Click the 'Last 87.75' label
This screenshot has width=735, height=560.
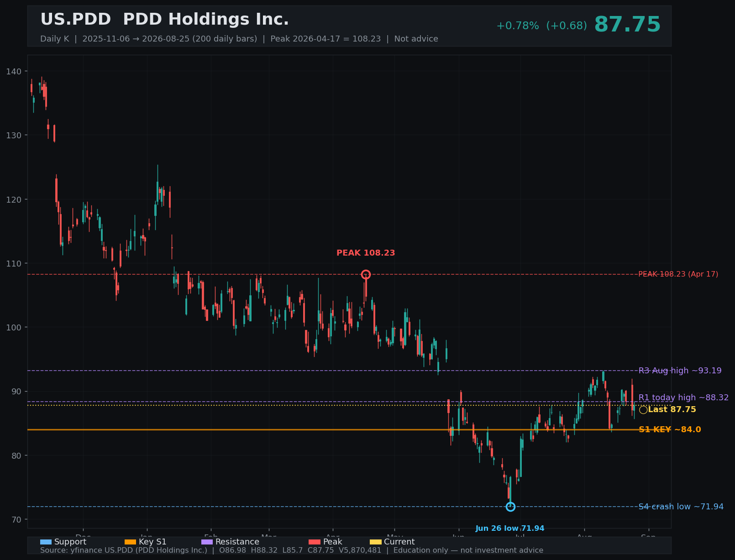pyautogui.click(x=672, y=409)
